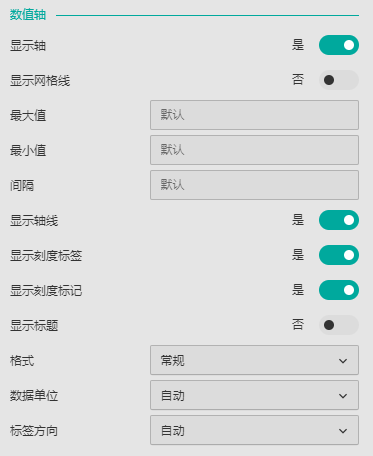Toggle the 显示刻度标记 switch
The width and height of the screenshot is (373, 456).
339,290
